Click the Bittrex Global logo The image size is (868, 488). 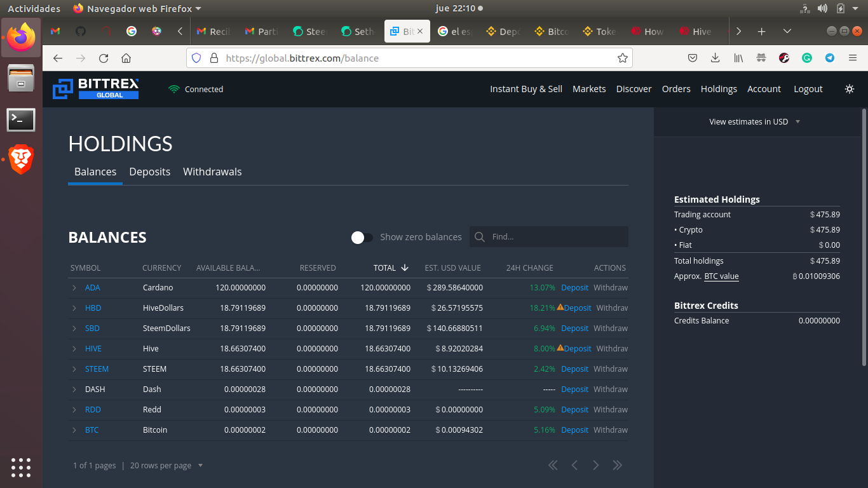click(95, 89)
